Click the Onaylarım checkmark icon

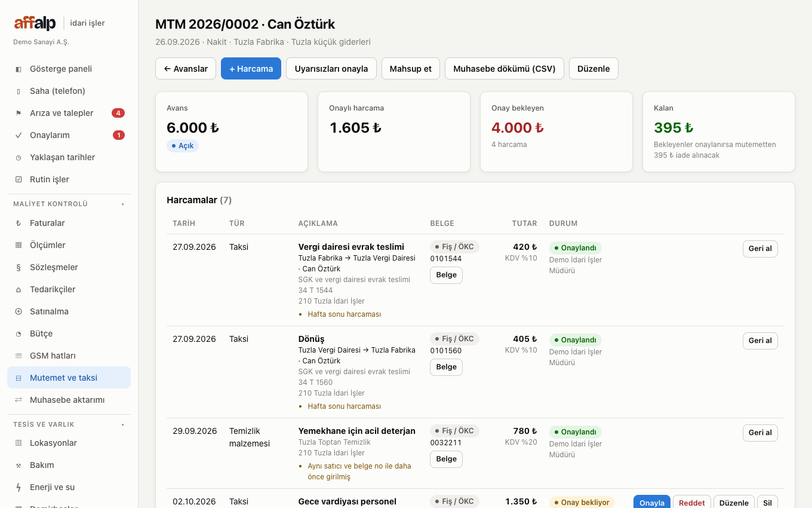click(19, 135)
